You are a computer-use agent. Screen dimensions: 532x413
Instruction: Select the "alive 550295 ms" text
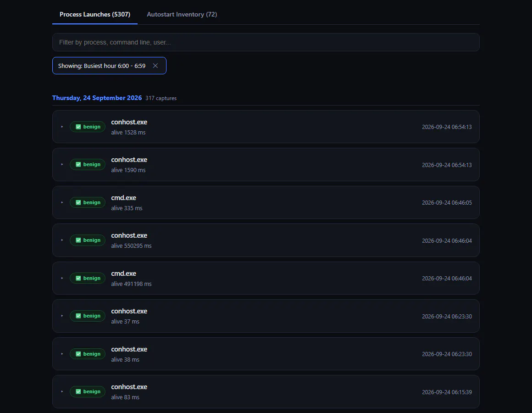coord(131,246)
